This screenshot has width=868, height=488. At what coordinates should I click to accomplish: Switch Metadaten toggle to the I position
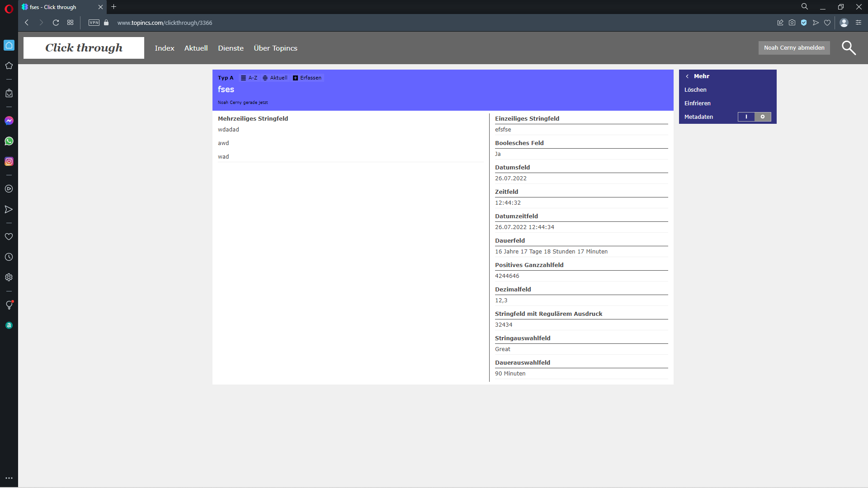(x=746, y=117)
